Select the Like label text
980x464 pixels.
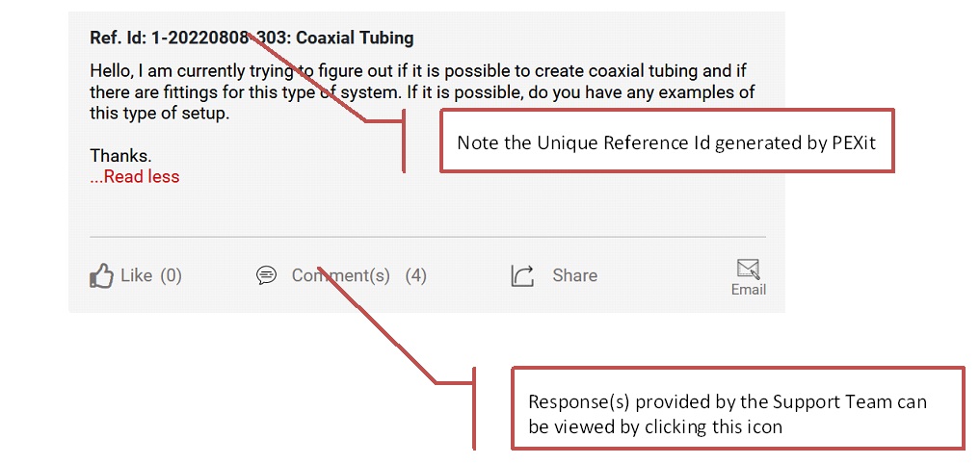pos(136,275)
